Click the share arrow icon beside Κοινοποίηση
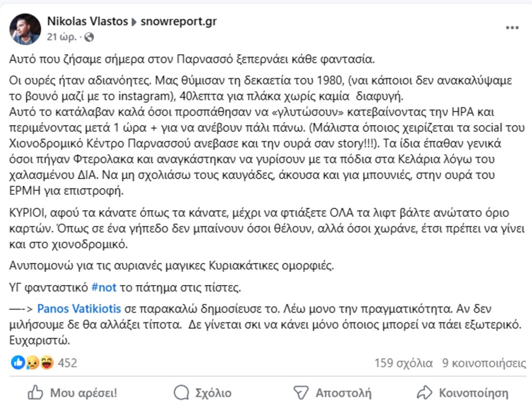The height and width of the screenshot is (408, 532). coord(423,393)
